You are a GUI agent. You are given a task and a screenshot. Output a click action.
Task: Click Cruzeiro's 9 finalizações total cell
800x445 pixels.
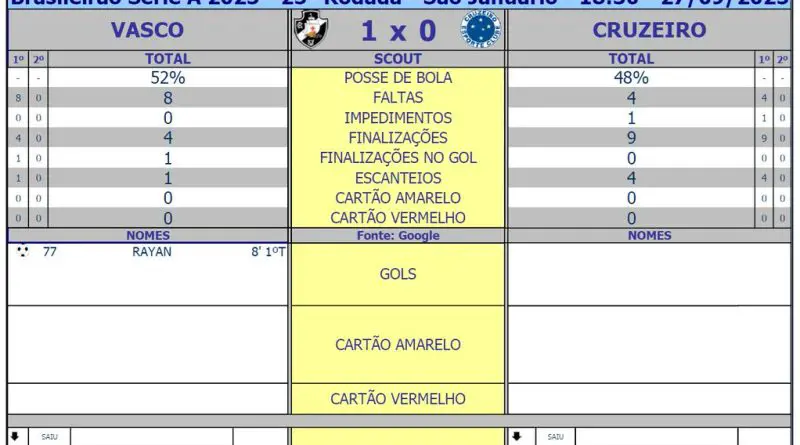[631, 138]
